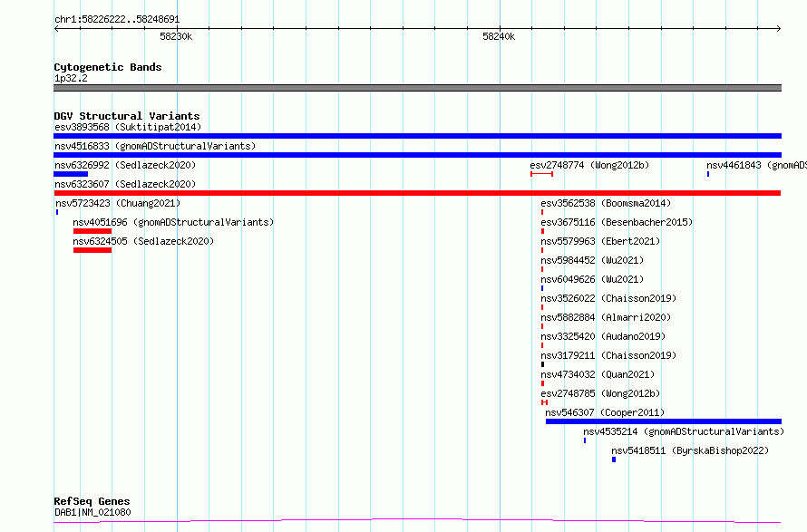
Task: Click the nsv6326992 (Sedlazeck2020) label
Action: click(125, 165)
